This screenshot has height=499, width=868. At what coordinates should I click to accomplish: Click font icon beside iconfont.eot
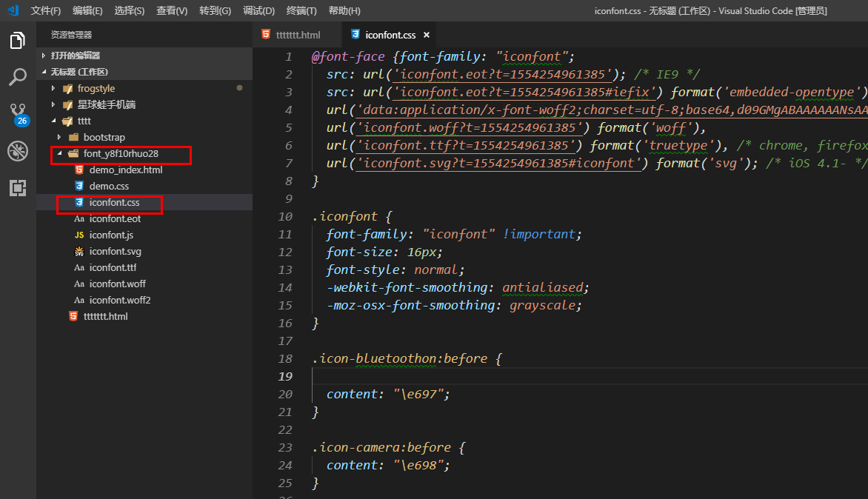[x=79, y=218]
